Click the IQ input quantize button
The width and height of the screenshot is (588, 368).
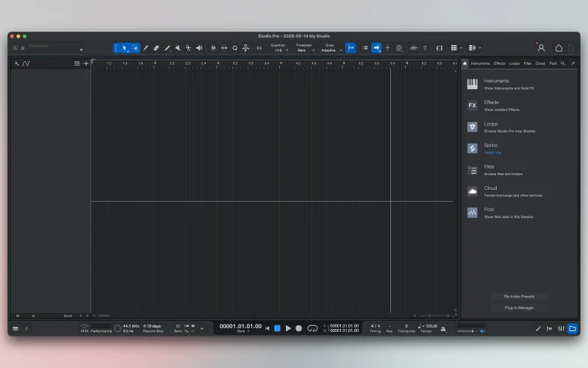click(259, 48)
